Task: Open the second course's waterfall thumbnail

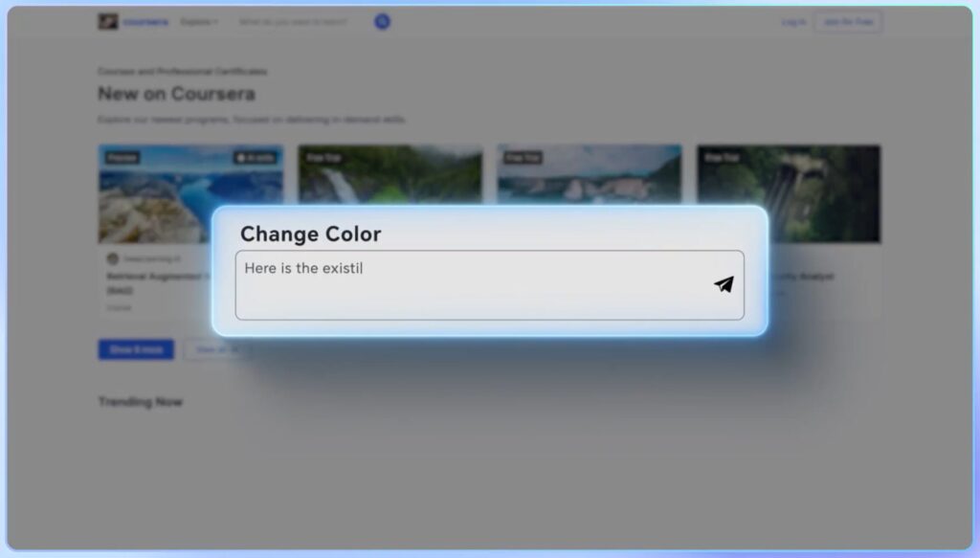Action: (x=390, y=175)
